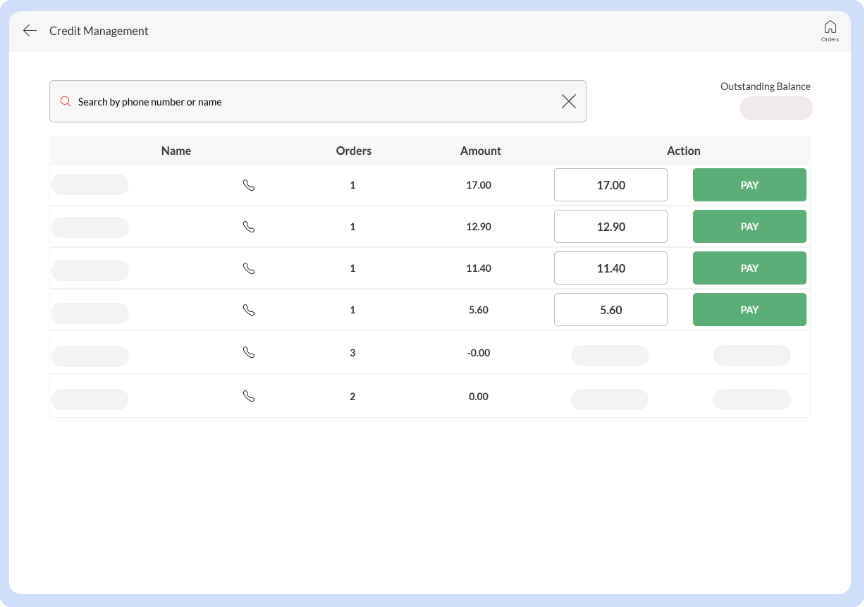Click the Orders home icon
864x607 pixels.
(x=830, y=29)
